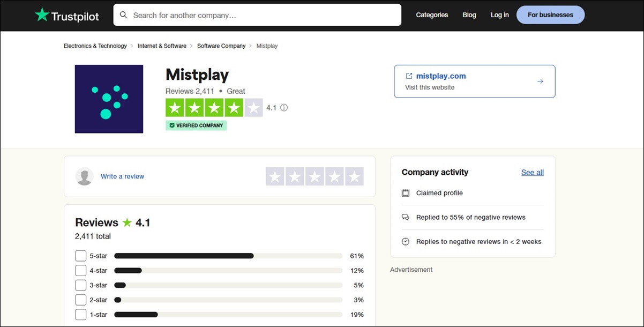
Task: Click Visit this website text
Action: point(430,87)
